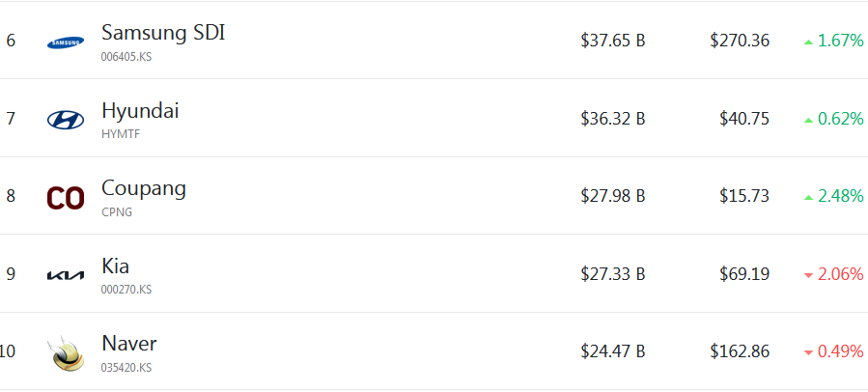Image resolution: width=868 pixels, height=392 pixels.
Task: Click Hyundai's $40.75 share price
Action: click(x=744, y=119)
